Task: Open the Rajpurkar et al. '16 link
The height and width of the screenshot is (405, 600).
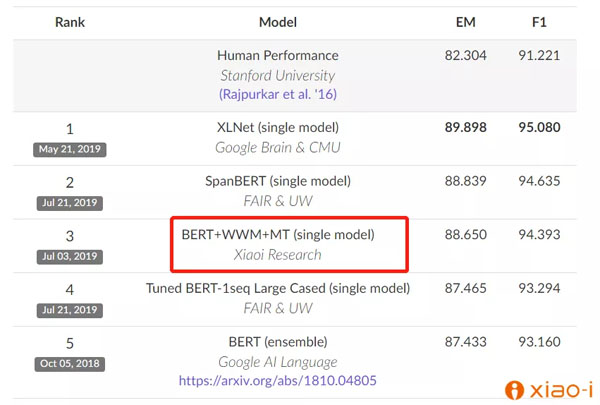Action: (278, 94)
